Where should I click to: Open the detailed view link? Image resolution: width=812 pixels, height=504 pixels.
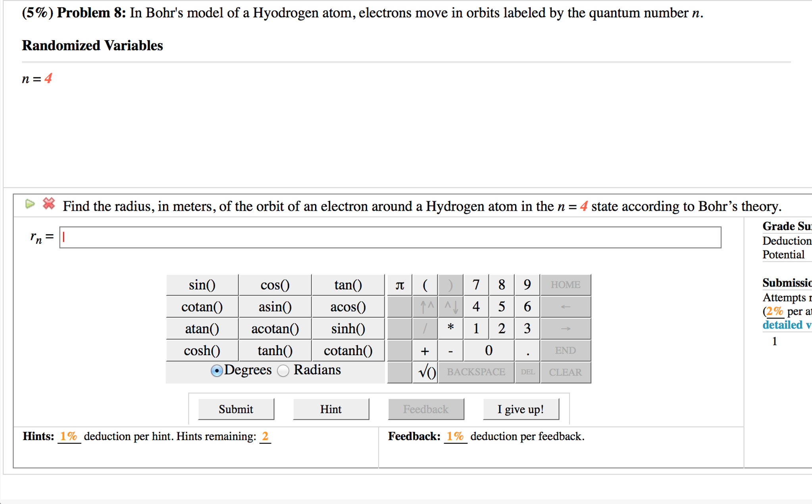click(x=787, y=325)
